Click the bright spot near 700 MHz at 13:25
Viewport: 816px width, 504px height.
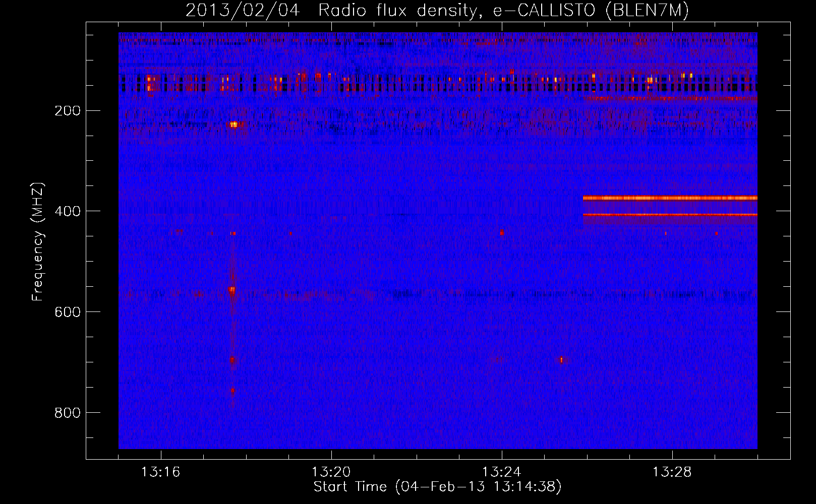pyautogui.click(x=561, y=359)
